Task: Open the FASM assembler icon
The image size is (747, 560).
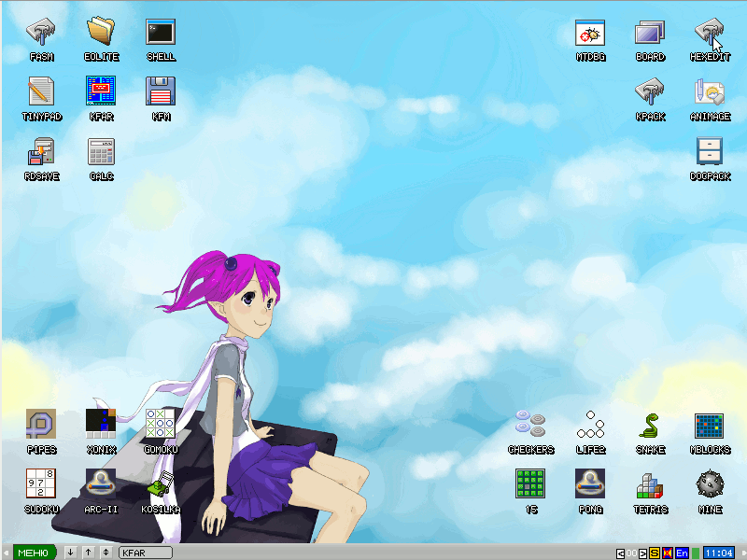Action: 41,34
